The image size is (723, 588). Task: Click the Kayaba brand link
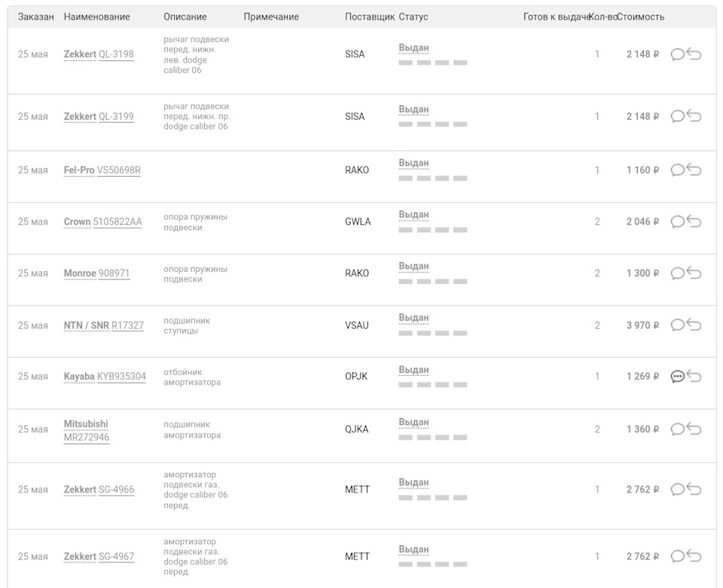point(79,376)
